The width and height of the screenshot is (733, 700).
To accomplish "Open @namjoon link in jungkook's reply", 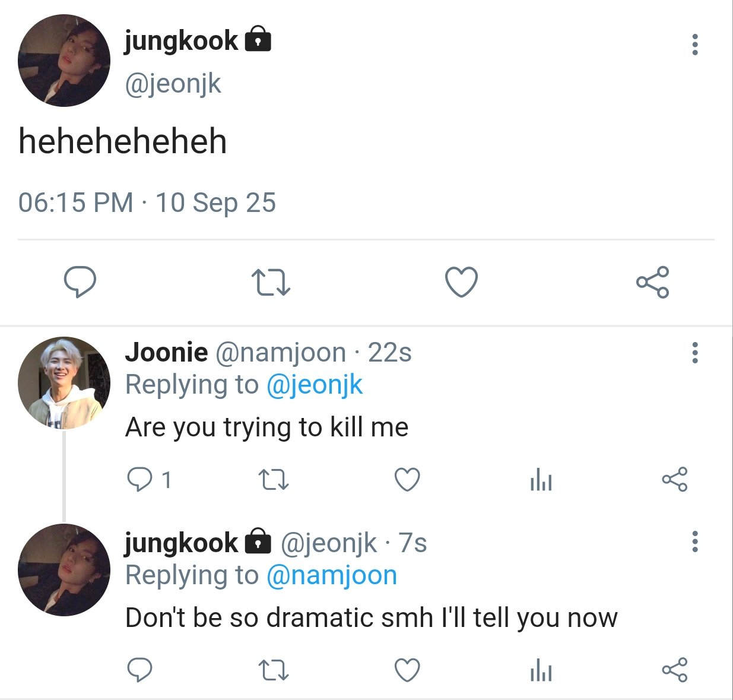I will point(331,575).
